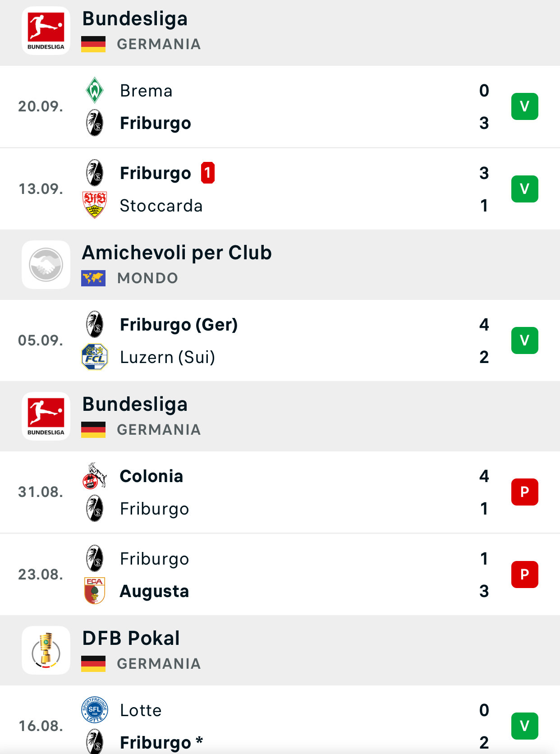Tap the green V badge for Brema–Friburgo

point(525,106)
